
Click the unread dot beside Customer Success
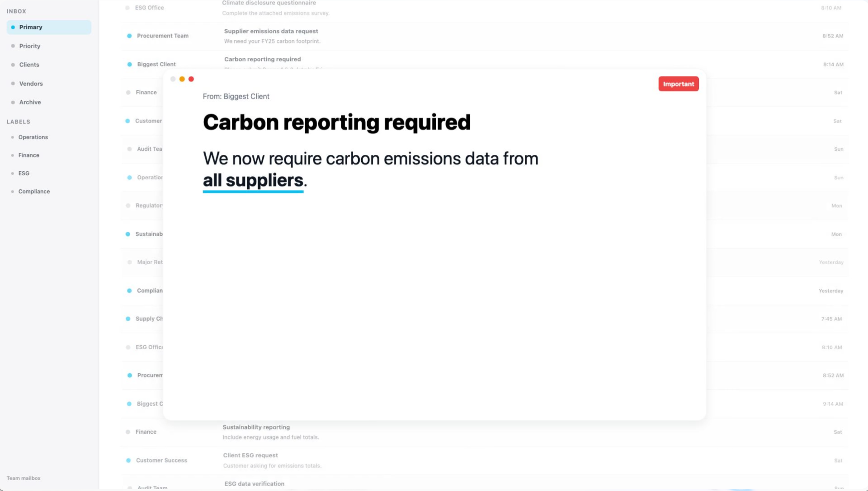[128, 461]
